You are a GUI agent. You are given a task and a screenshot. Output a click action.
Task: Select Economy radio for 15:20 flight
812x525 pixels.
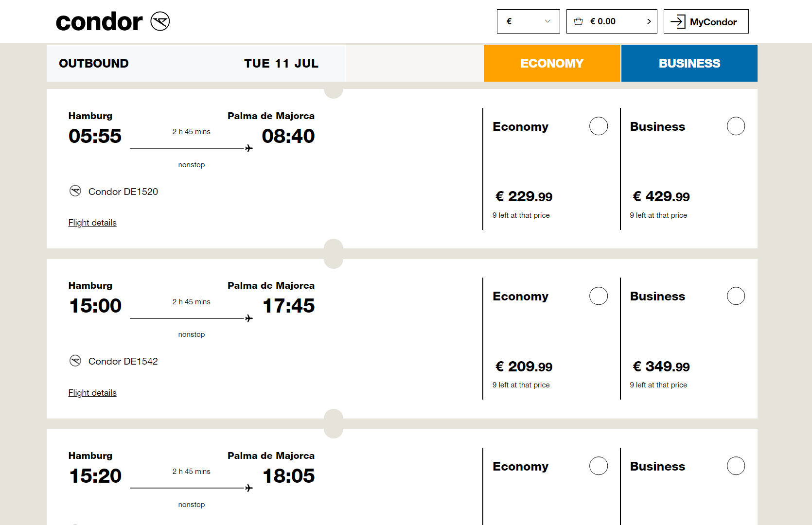[x=599, y=466]
